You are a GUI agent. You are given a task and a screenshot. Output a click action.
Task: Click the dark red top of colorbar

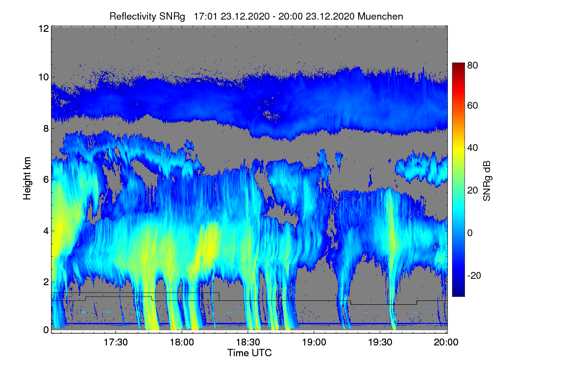pyautogui.click(x=458, y=65)
